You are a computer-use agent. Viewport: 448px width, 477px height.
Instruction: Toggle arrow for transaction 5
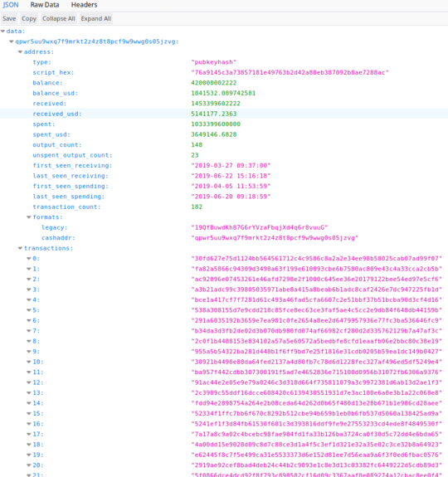[x=29, y=310]
